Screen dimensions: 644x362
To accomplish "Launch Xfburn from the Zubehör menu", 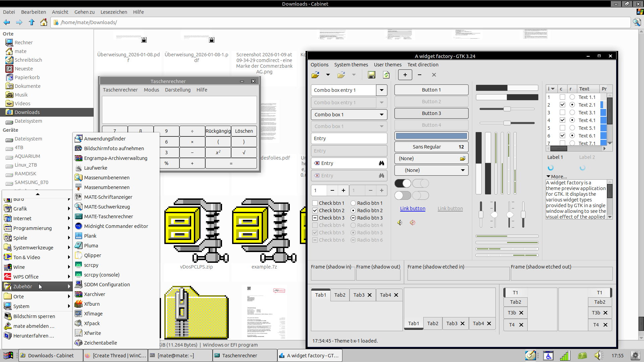I will pyautogui.click(x=92, y=304).
